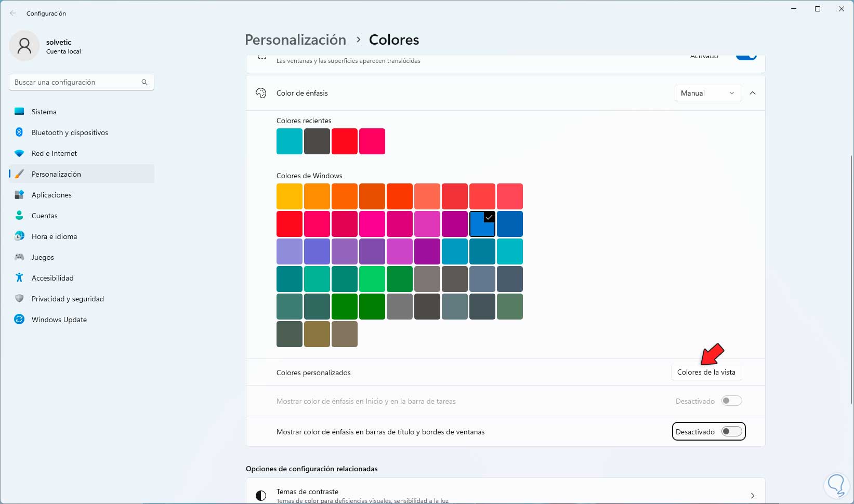Viewport: 854px width, 504px height.
Task: Go back to Personalización breadcrumb
Action: pos(295,40)
